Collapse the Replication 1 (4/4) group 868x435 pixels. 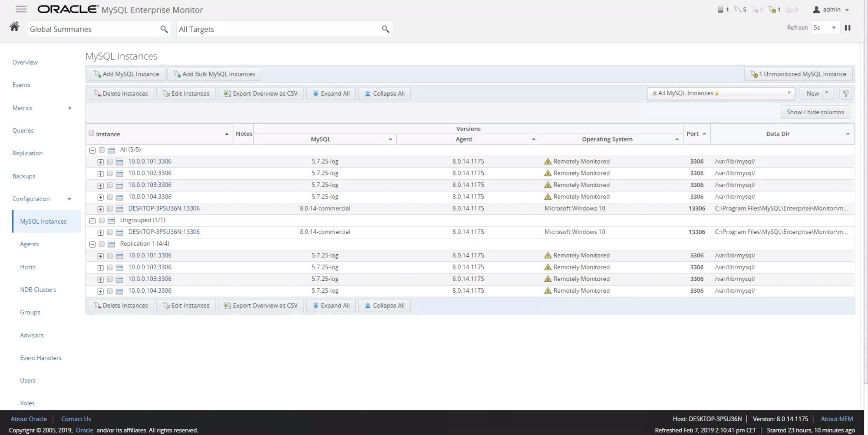[x=92, y=244]
